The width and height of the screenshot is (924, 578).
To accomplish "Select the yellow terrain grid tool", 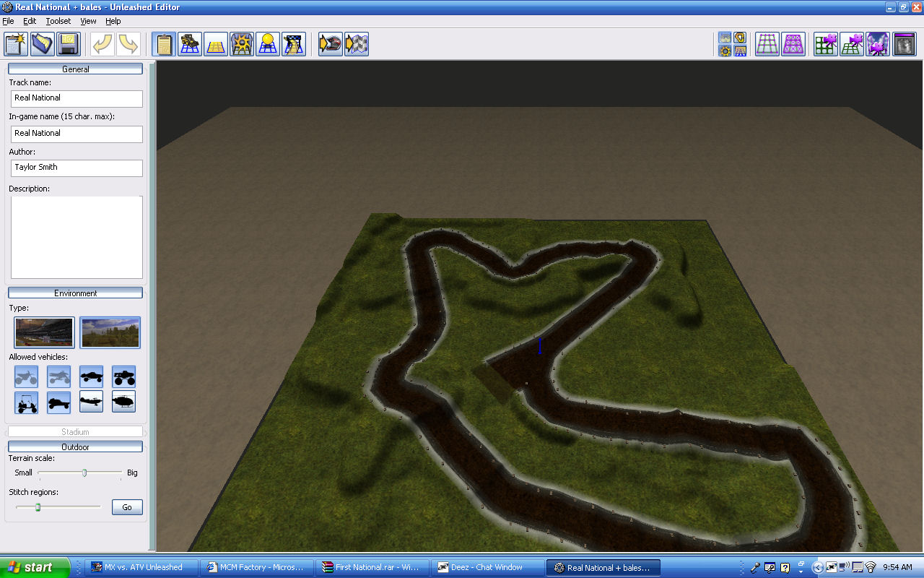I will tap(216, 44).
